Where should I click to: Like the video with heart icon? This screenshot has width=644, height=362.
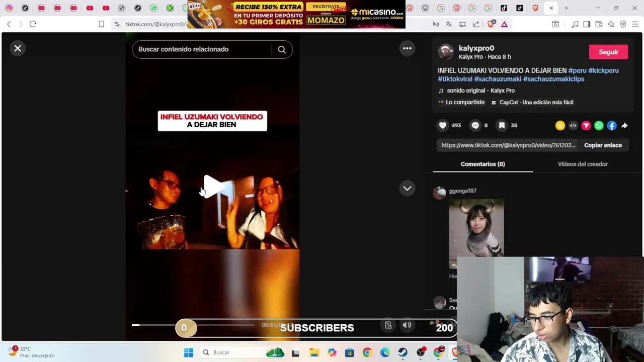point(443,125)
